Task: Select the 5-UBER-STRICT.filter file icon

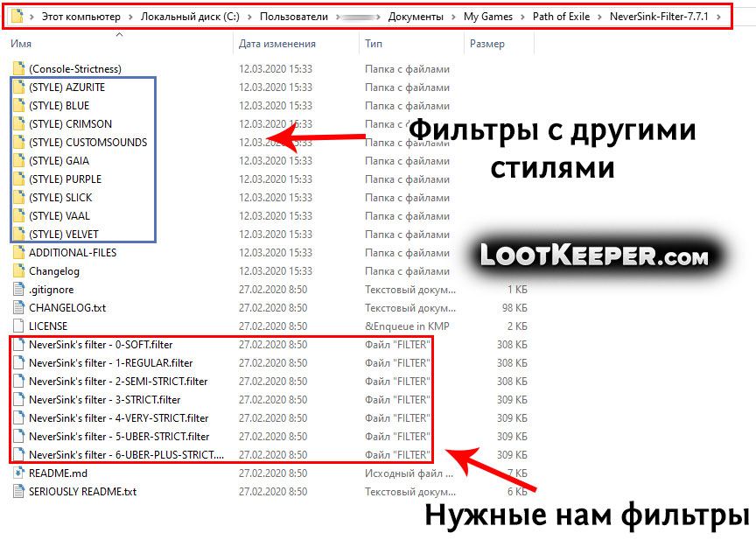Action: 18,436
